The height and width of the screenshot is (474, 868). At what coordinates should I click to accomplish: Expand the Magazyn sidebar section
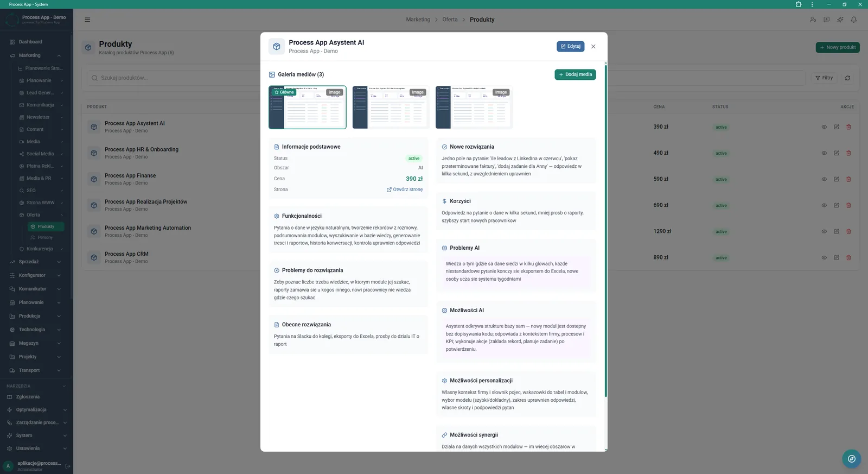click(x=36, y=343)
